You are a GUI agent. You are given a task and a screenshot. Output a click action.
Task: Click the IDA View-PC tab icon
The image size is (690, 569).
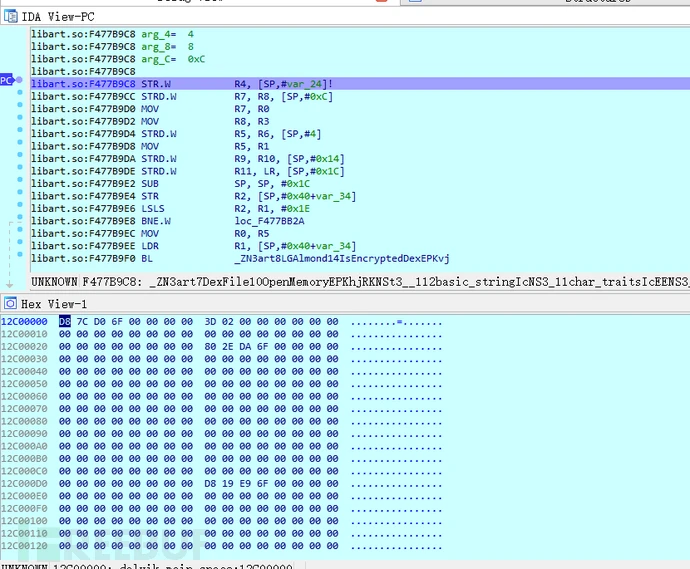coord(11,16)
